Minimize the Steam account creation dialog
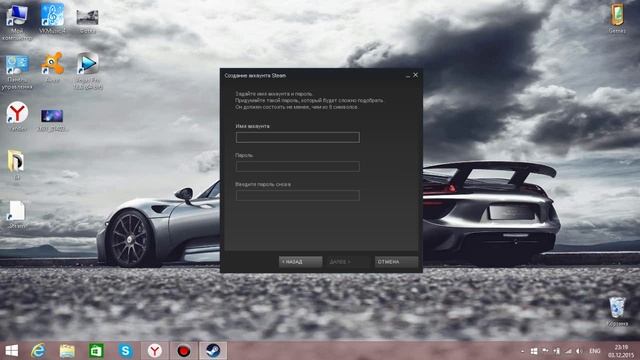This screenshot has width=640, height=360. point(408,76)
